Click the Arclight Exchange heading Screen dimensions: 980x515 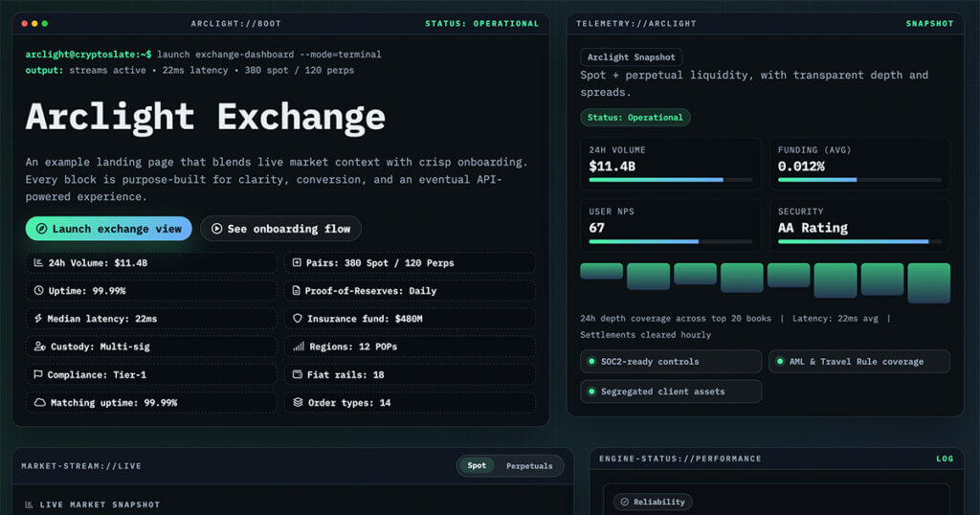[x=205, y=117]
